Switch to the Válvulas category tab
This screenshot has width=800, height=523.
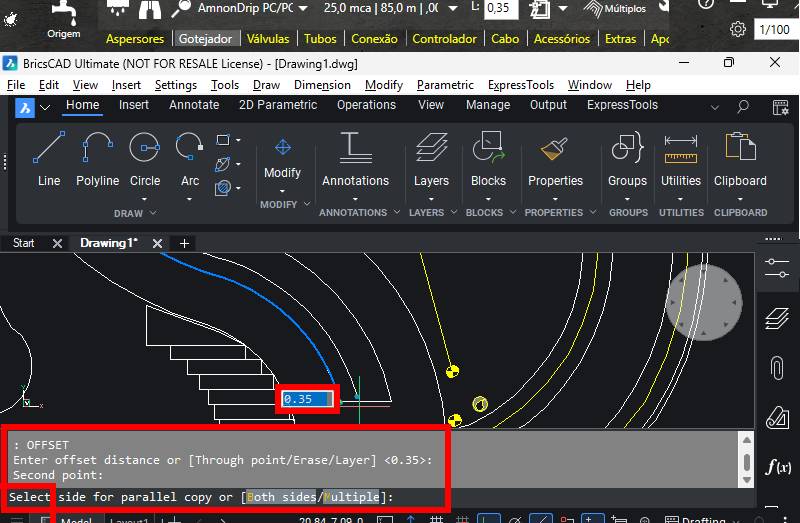(267, 39)
